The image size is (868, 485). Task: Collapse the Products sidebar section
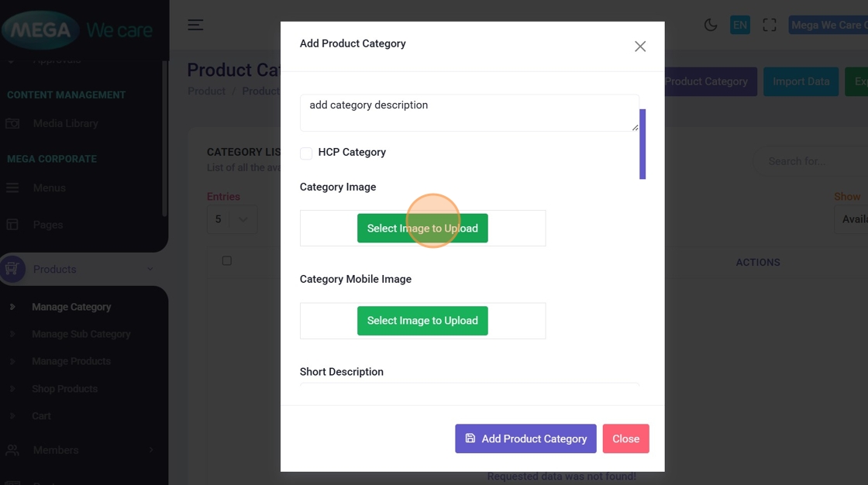point(150,270)
